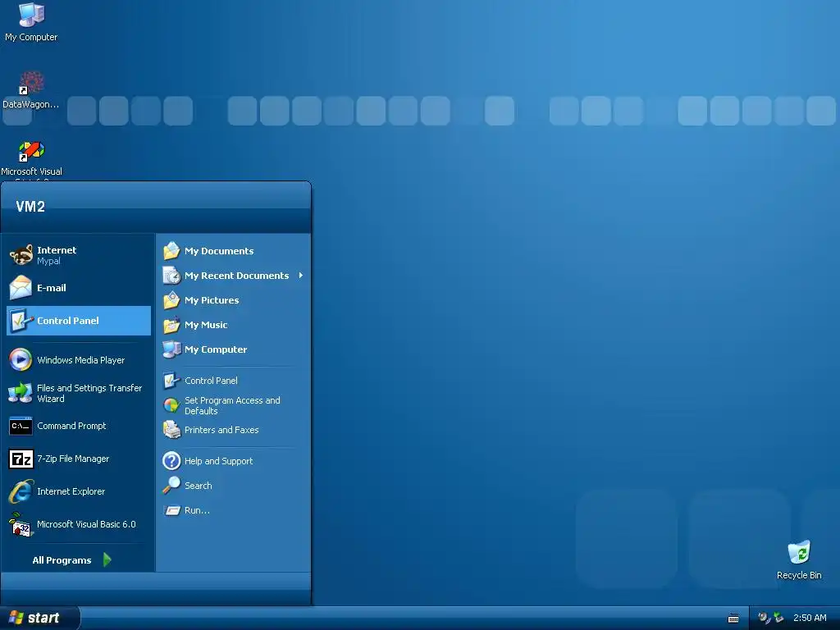Screen dimensions: 840x630
Task: Open Internet Explorer
Action: pos(79,491)
